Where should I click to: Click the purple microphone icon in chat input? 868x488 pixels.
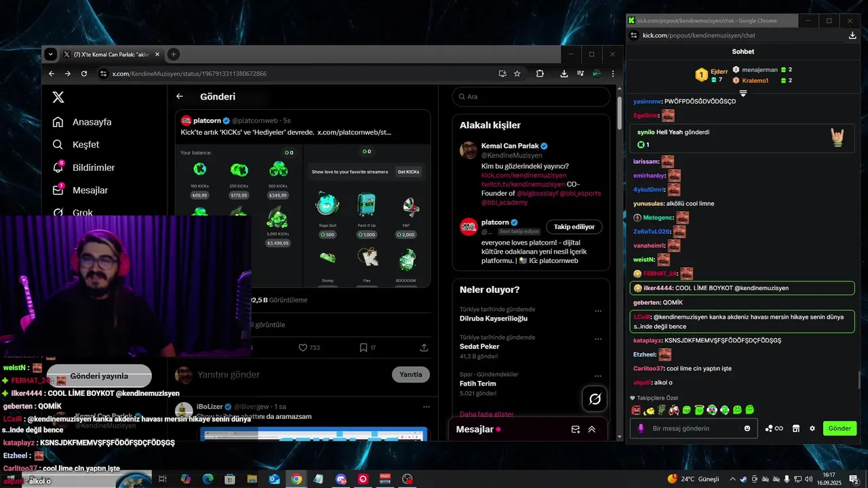(x=640, y=428)
